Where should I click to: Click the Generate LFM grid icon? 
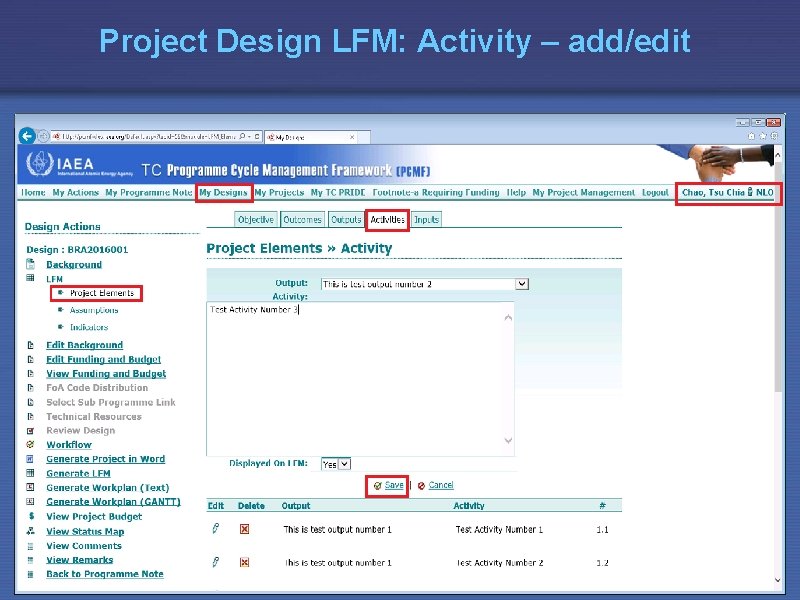coord(30,473)
